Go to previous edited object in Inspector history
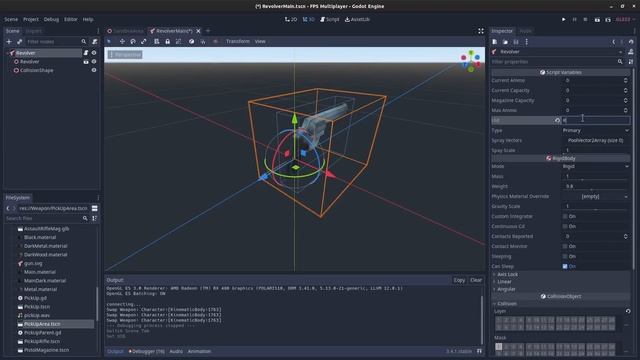640x360 pixels. click(613, 42)
